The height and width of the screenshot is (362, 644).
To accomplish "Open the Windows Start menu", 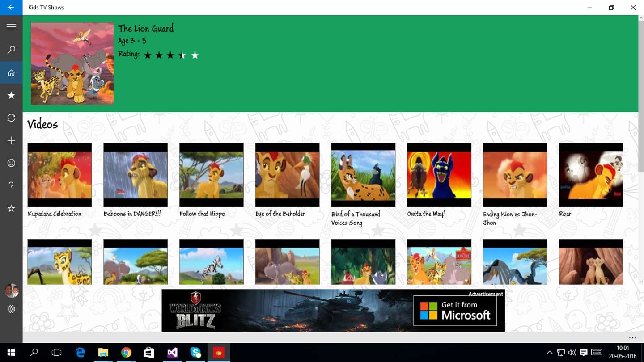I will pyautogui.click(x=11, y=353).
